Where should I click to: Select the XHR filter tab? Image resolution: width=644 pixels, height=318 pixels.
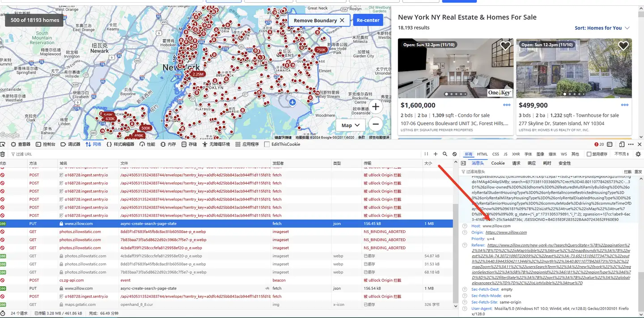point(516,154)
